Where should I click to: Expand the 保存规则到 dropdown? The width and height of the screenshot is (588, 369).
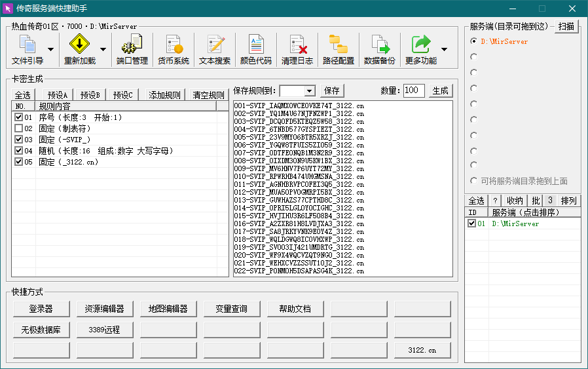[310, 91]
